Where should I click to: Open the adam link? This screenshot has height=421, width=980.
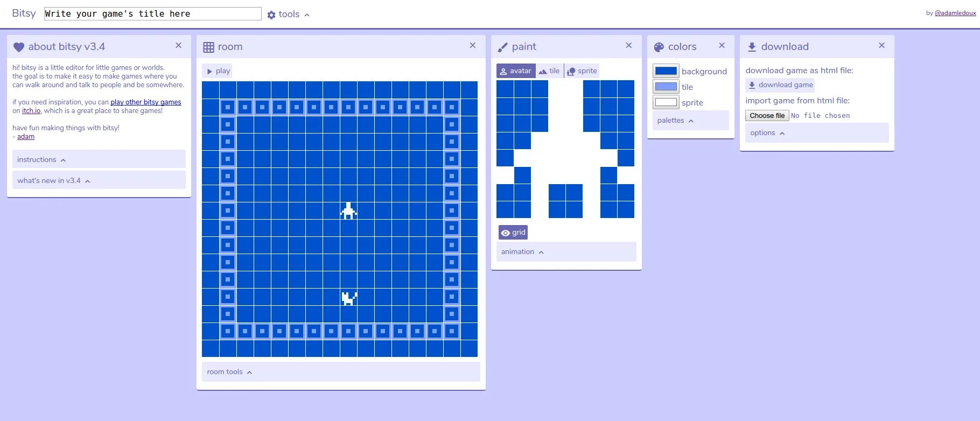pyautogui.click(x=26, y=137)
